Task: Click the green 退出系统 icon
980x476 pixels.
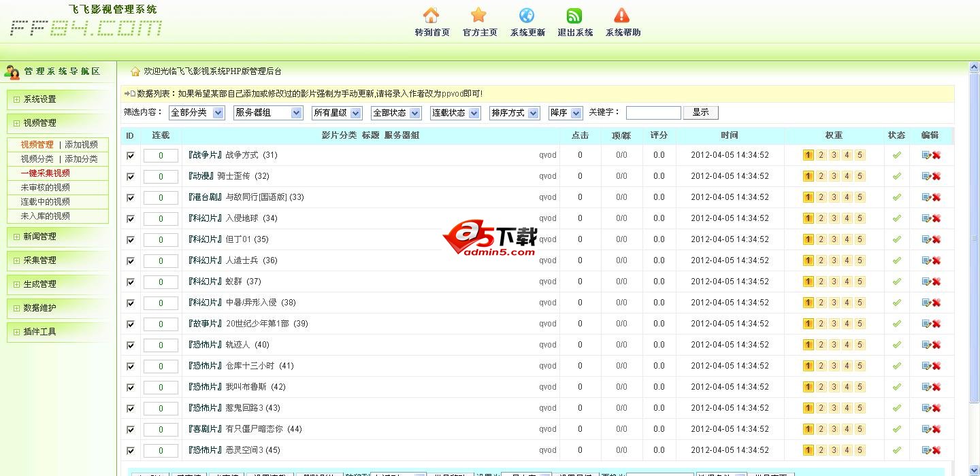Action: tap(574, 16)
